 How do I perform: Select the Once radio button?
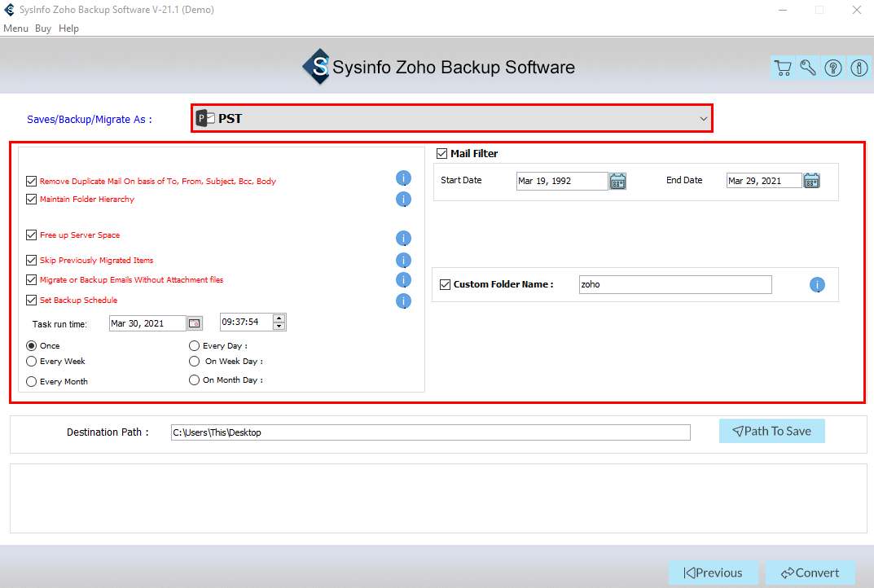31,345
